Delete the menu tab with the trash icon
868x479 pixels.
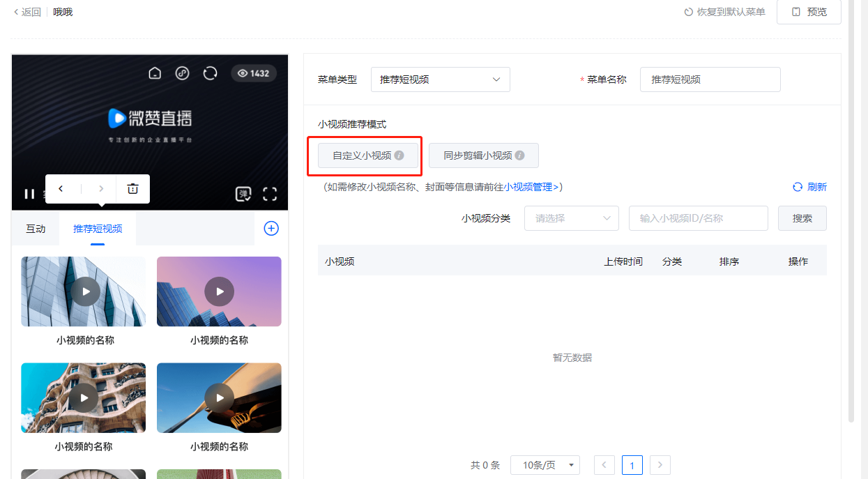coord(132,189)
